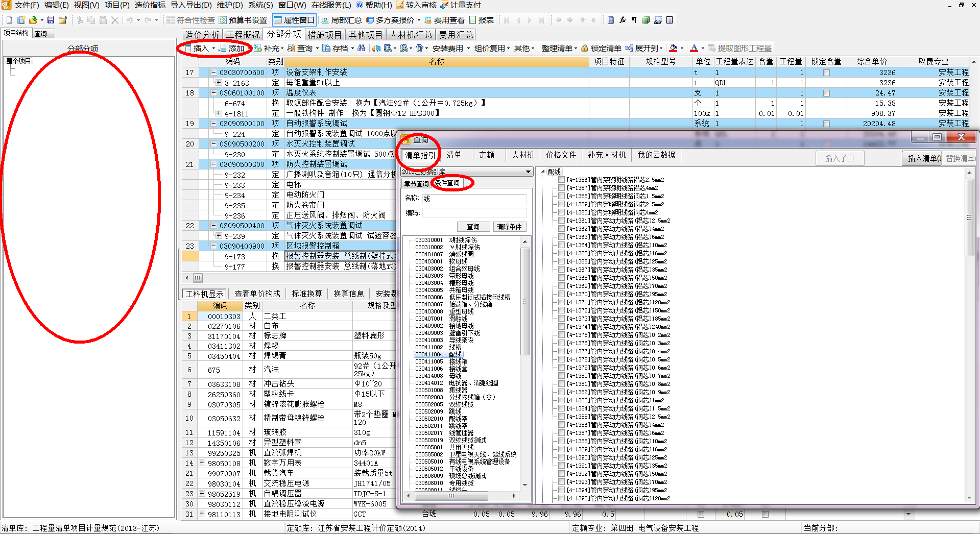Switch to the 费用汇总 tab

click(456, 35)
